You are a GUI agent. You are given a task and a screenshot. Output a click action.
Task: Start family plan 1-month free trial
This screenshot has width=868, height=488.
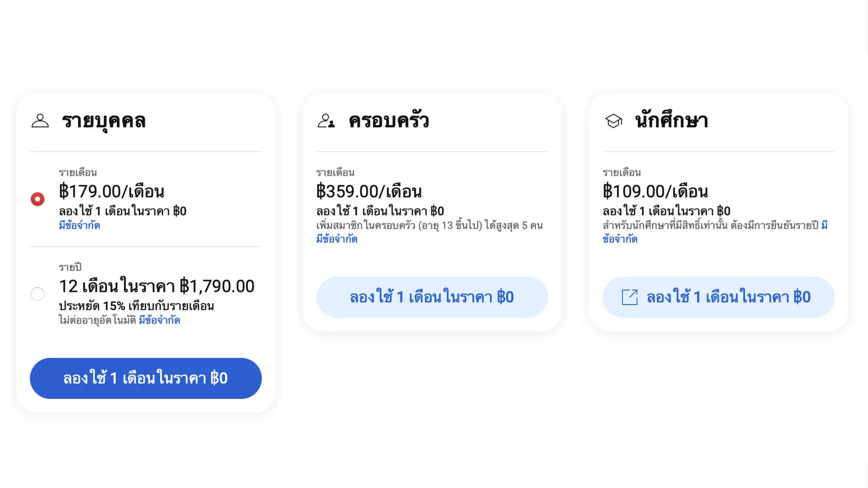click(432, 297)
